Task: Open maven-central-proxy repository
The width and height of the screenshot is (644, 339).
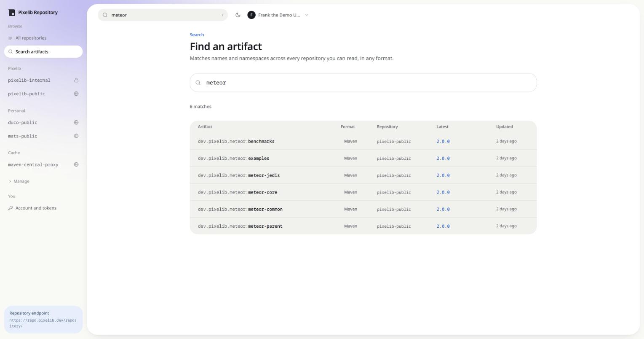Action: (43, 164)
